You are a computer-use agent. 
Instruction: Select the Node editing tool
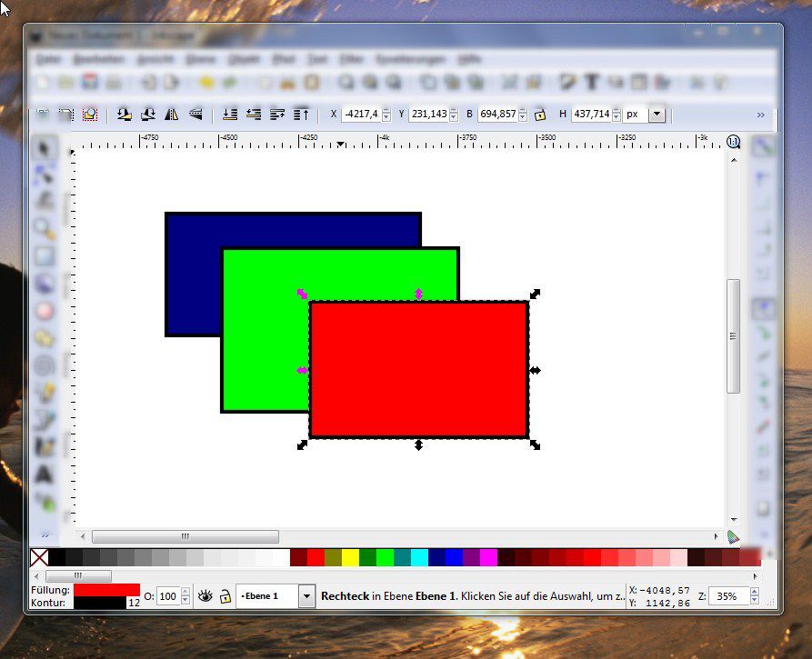pyautogui.click(x=43, y=172)
